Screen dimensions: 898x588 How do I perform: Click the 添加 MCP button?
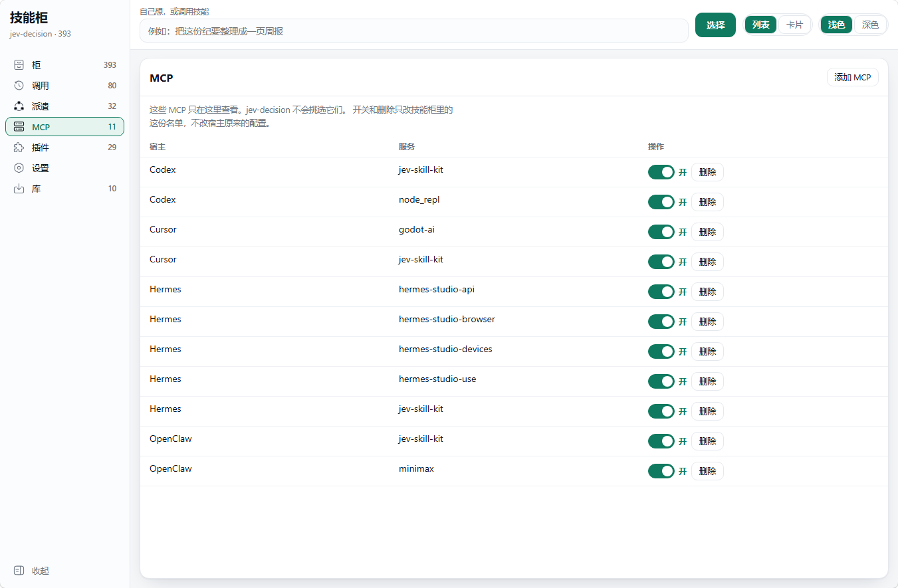(x=853, y=77)
